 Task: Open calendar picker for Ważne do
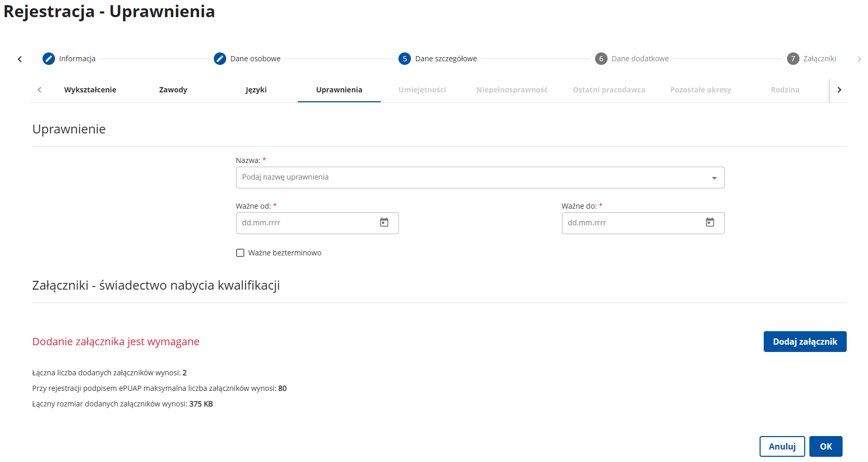point(710,223)
